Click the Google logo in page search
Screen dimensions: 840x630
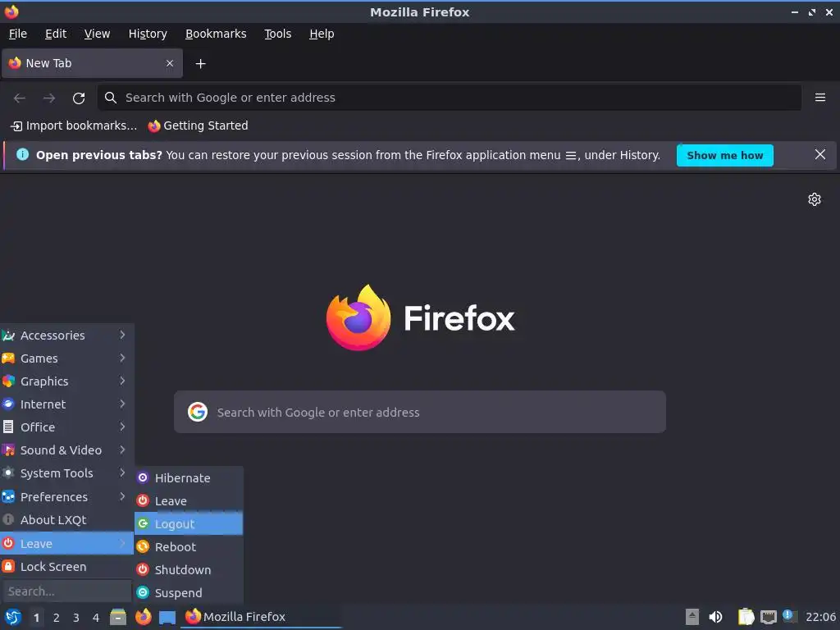coord(198,412)
